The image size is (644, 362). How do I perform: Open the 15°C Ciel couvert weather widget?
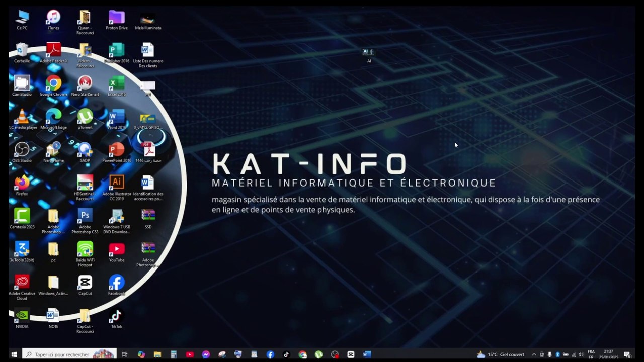[500, 354]
